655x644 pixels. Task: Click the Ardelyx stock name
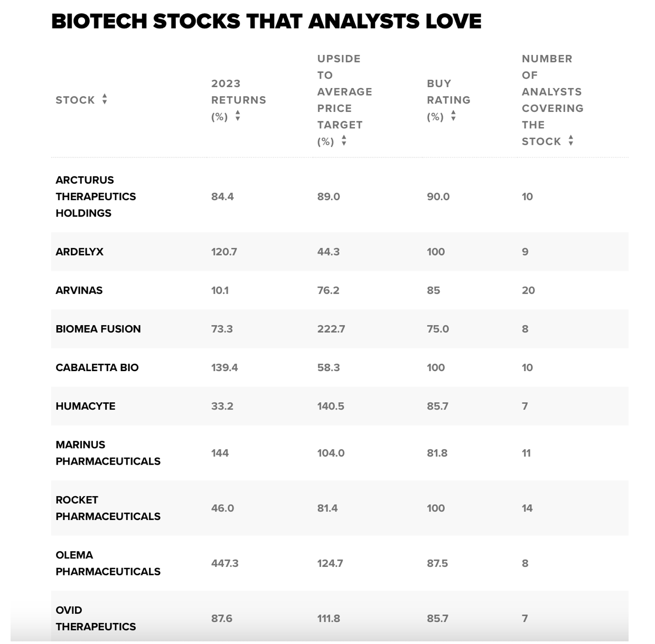pyautogui.click(x=79, y=252)
